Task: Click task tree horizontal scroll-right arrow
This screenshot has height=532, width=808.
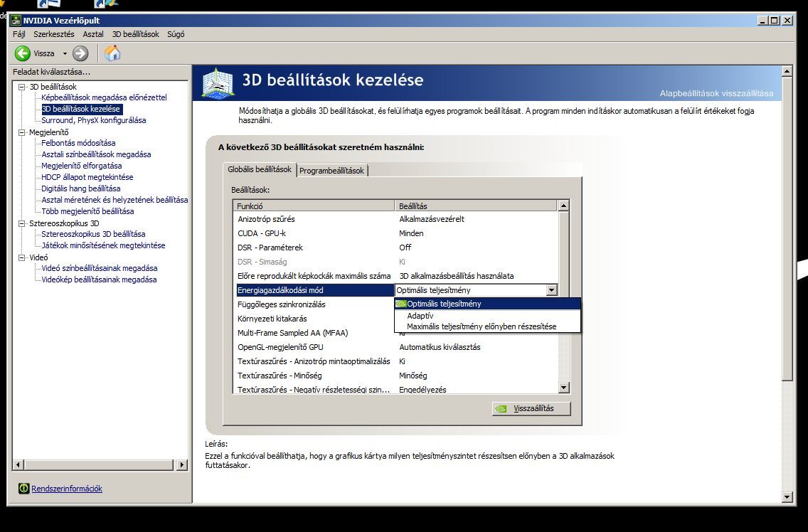Action: [x=181, y=464]
